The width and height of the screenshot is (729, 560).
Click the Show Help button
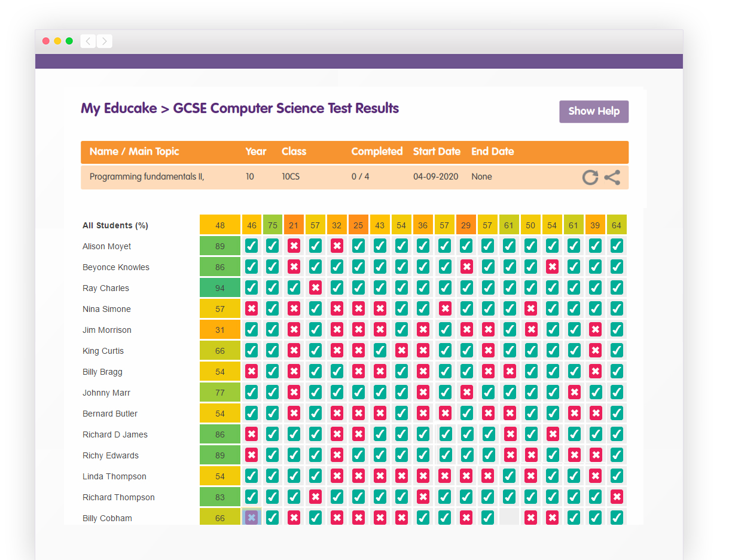pyautogui.click(x=594, y=111)
